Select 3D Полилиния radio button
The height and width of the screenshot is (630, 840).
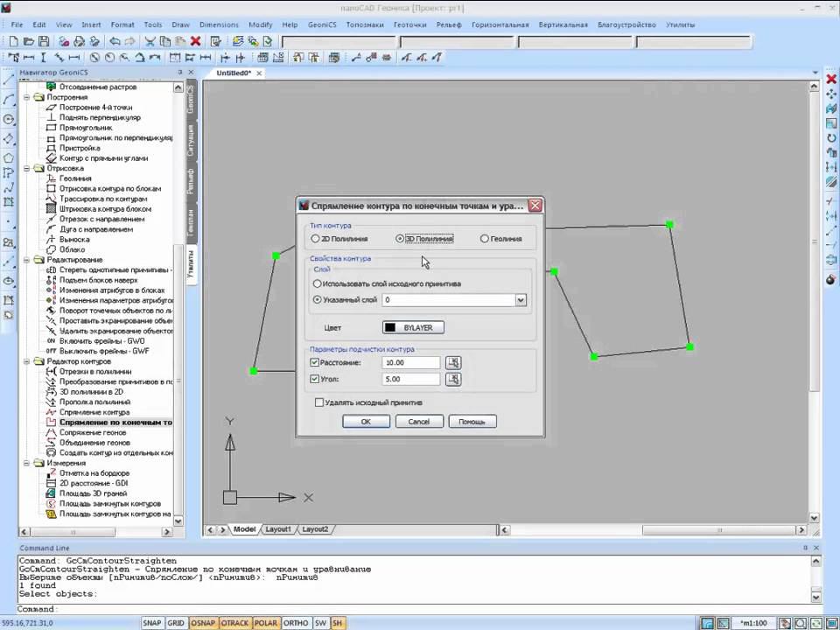400,239
